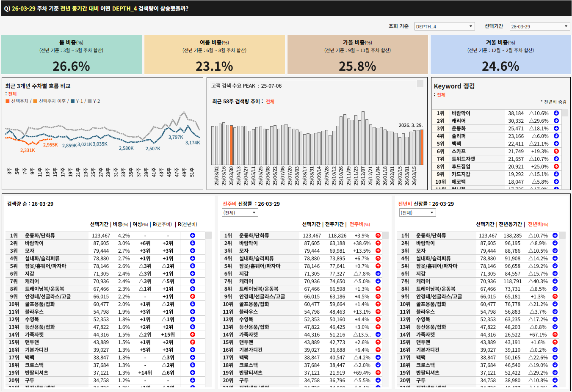Image resolution: width=572 pixels, height=392 pixels.
Task: Click the dark blue Y-1 legend swatch
Action: tap(73, 101)
